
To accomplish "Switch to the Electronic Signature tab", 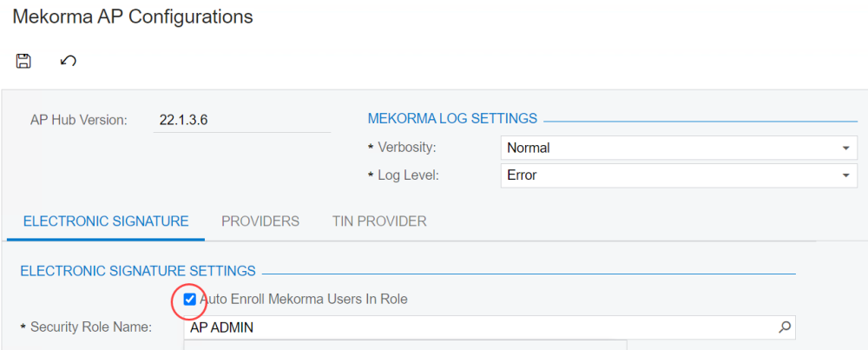I will coord(106,221).
